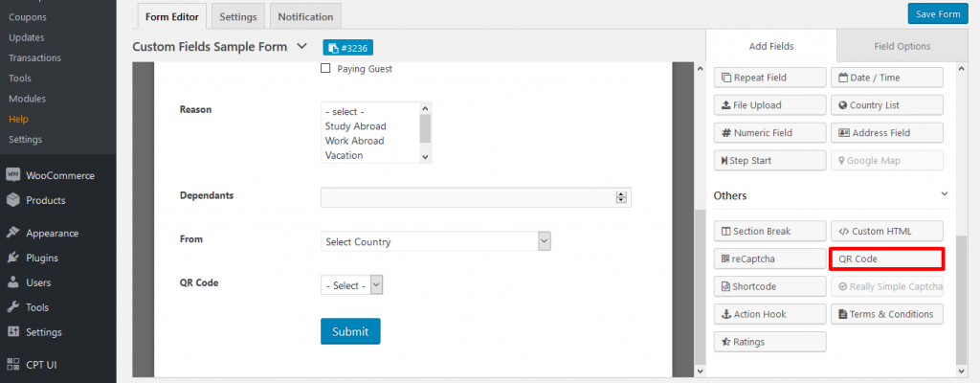Screen dimensions: 980x383
Task: Choose Work Abroad in Reason list
Action: coord(354,141)
